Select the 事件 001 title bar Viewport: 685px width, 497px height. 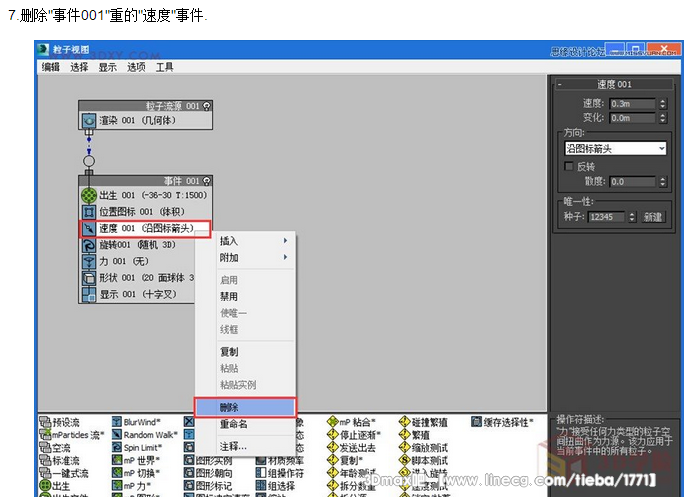(x=145, y=181)
